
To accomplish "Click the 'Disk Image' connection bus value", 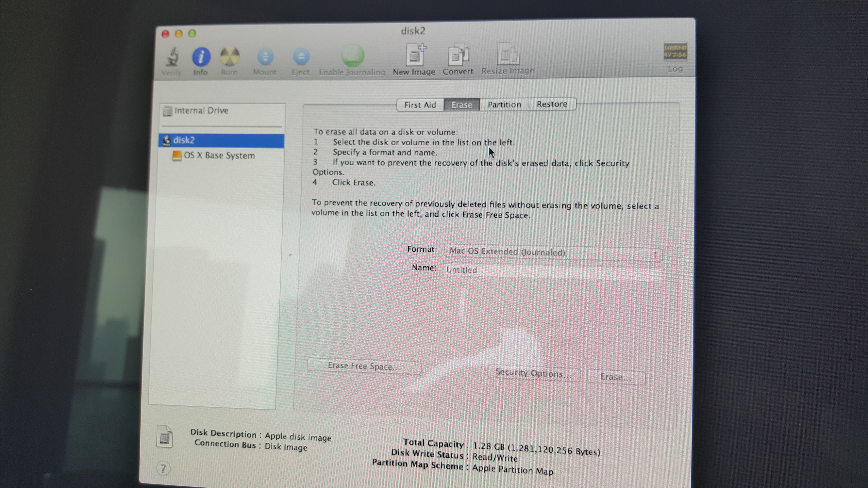I will pyautogui.click(x=286, y=447).
